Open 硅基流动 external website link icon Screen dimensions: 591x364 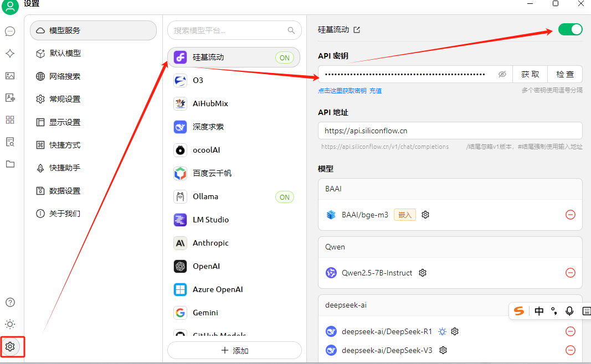click(x=357, y=30)
